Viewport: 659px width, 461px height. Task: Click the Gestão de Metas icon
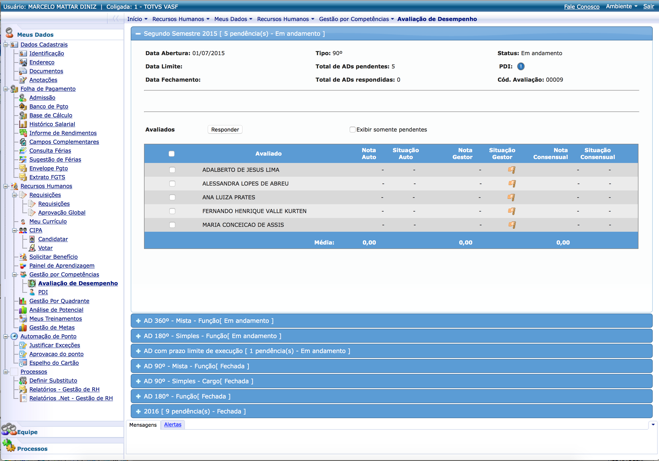point(23,327)
